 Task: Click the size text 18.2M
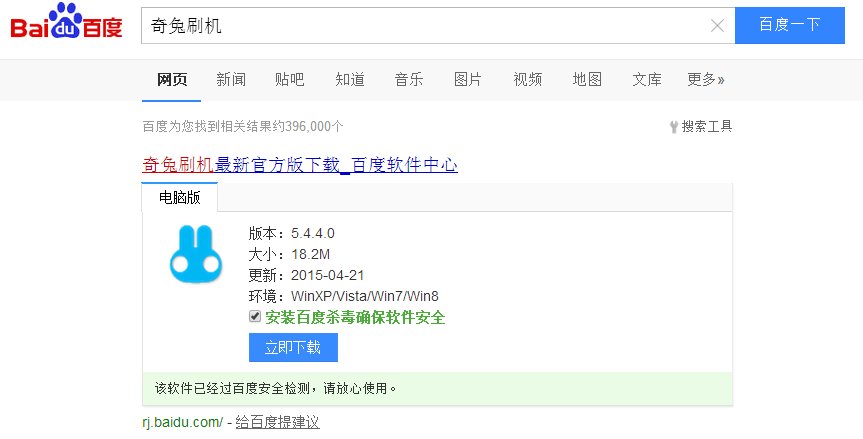(x=310, y=254)
